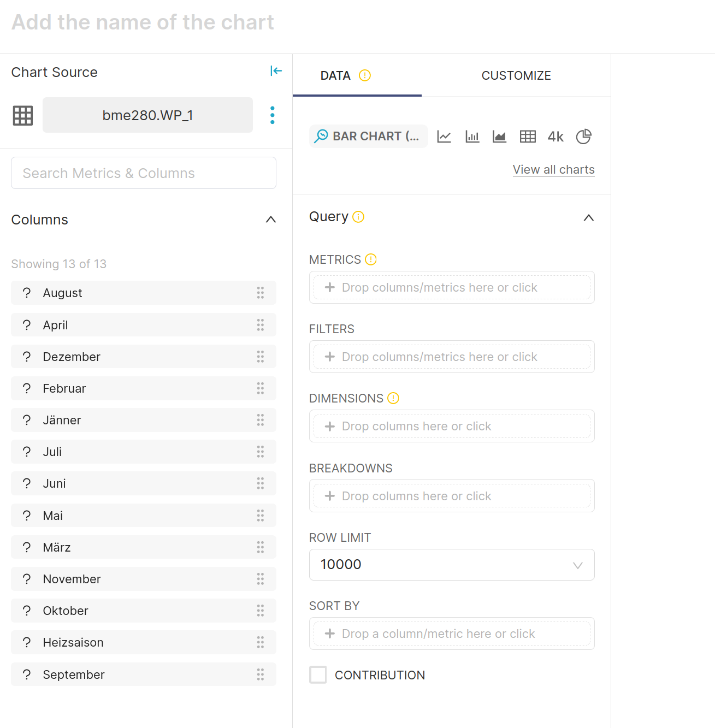The width and height of the screenshot is (715, 728).
Task: Click the bme280.WP_1 dataset button
Action: [x=147, y=115]
